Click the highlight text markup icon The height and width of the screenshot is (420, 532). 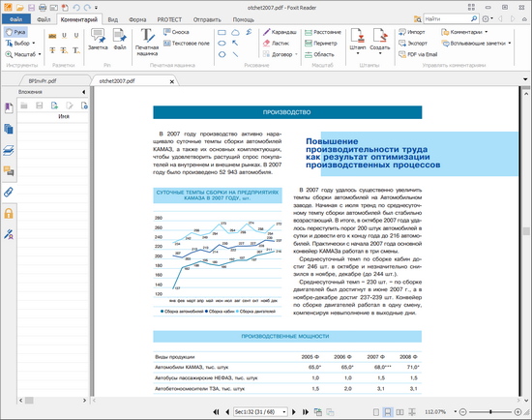(x=52, y=36)
